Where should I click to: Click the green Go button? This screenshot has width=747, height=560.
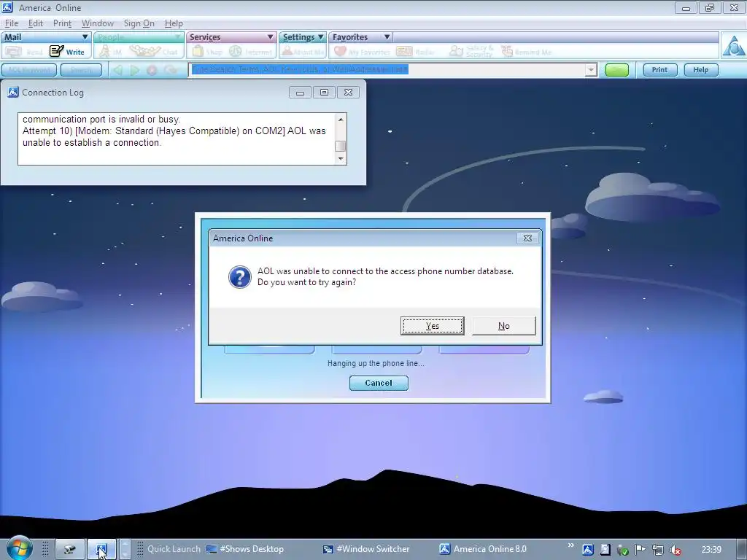(x=616, y=70)
